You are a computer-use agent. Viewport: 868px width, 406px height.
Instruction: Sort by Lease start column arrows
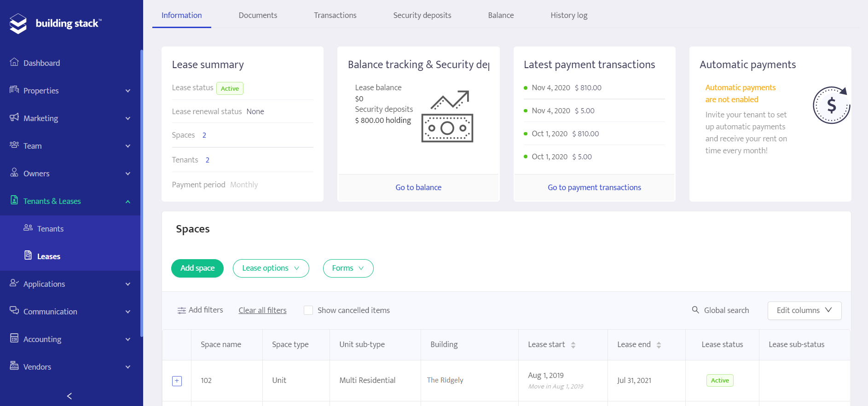[573, 345]
